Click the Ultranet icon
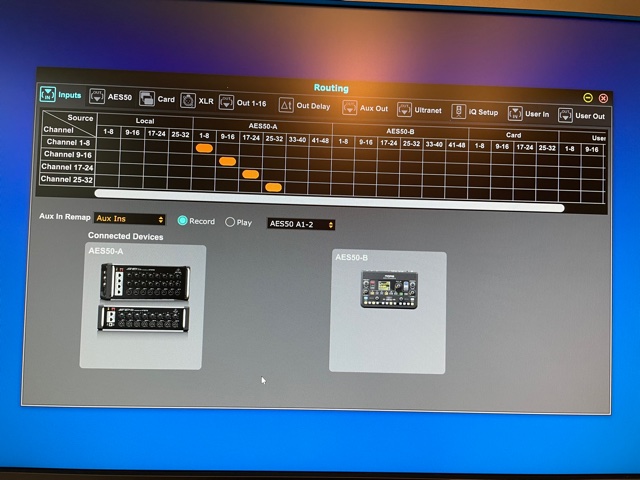 404,110
